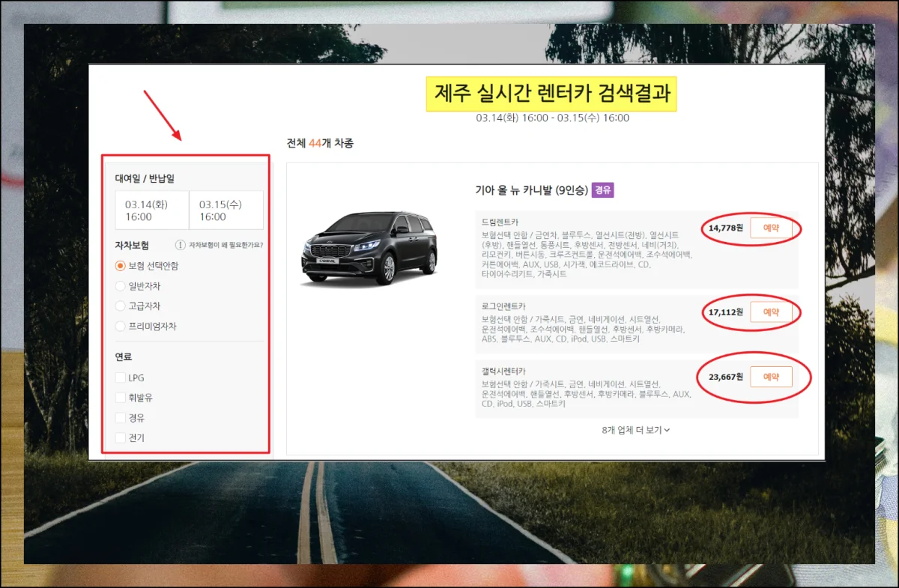Click the 연료 section label
Image resolution: width=899 pixels, height=588 pixels.
(124, 357)
